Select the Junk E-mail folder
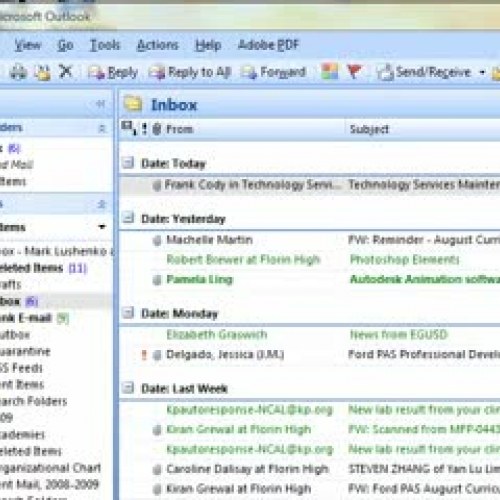Image resolution: width=500 pixels, height=500 pixels. tap(34, 318)
